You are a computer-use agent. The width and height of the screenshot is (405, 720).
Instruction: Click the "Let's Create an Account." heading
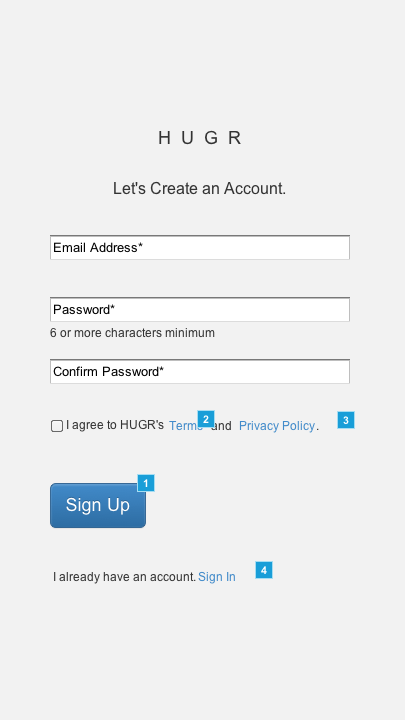click(x=200, y=188)
